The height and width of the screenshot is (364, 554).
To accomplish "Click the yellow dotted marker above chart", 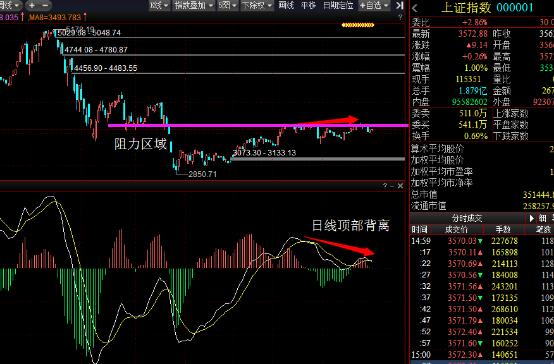I will pyautogui.click(x=358, y=25).
